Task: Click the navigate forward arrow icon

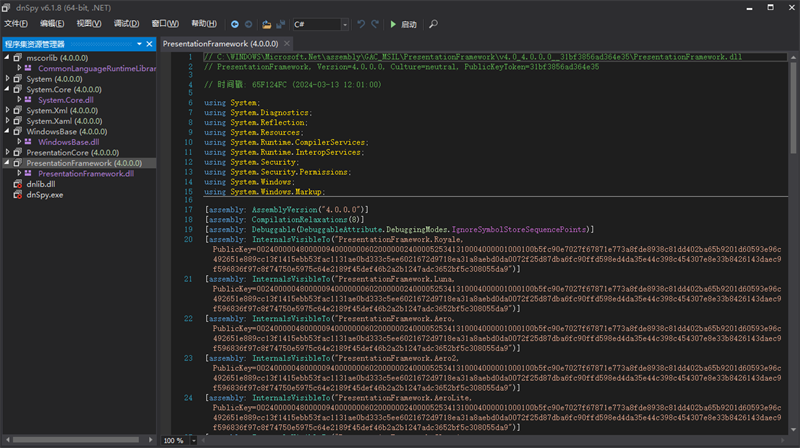Action: coord(248,23)
